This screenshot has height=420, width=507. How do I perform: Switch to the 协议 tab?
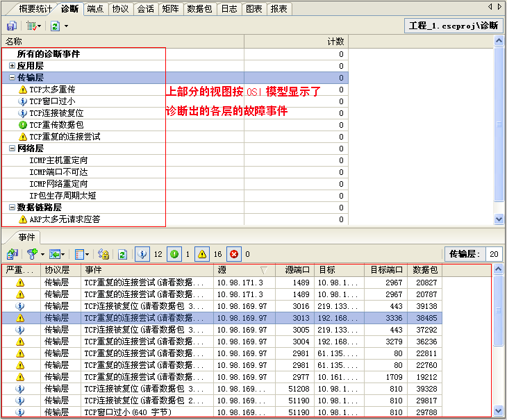tap(120, 9)
